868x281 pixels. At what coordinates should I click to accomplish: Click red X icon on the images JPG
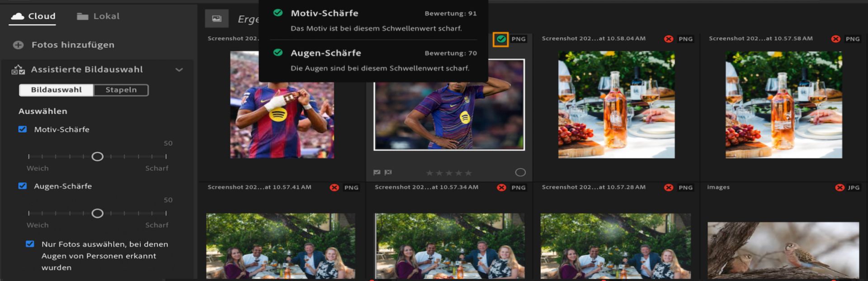tap(840, 187)
